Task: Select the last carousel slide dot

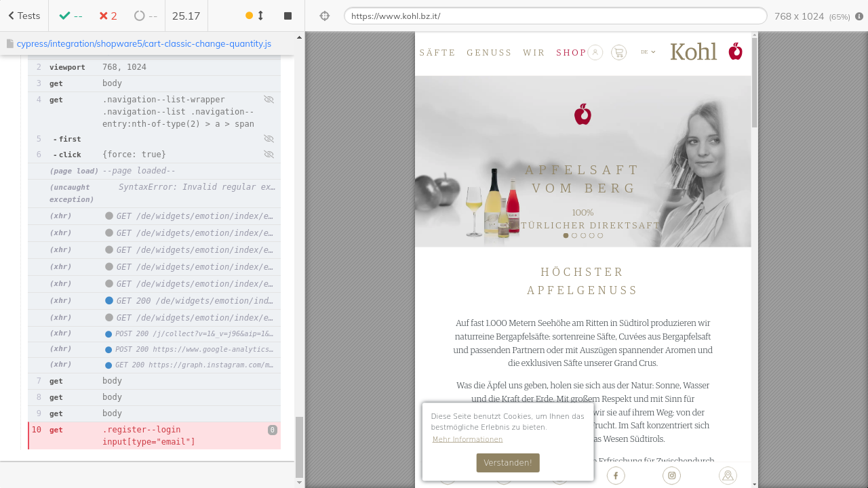Action: click(600, 236)
